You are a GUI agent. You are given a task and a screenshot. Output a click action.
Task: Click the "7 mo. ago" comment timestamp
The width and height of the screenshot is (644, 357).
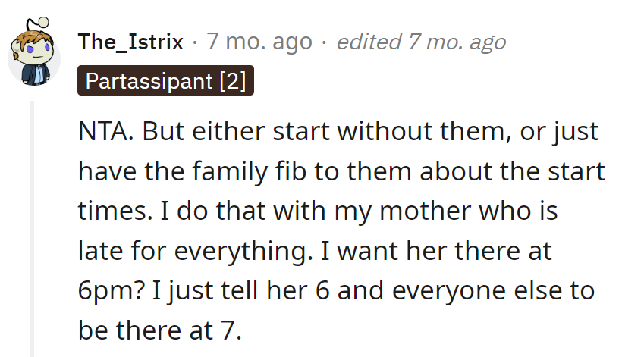tap(259, 42)
